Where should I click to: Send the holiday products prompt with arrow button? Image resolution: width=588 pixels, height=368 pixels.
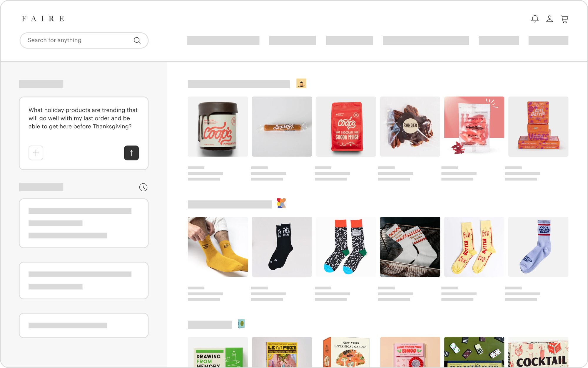(131, 153)
